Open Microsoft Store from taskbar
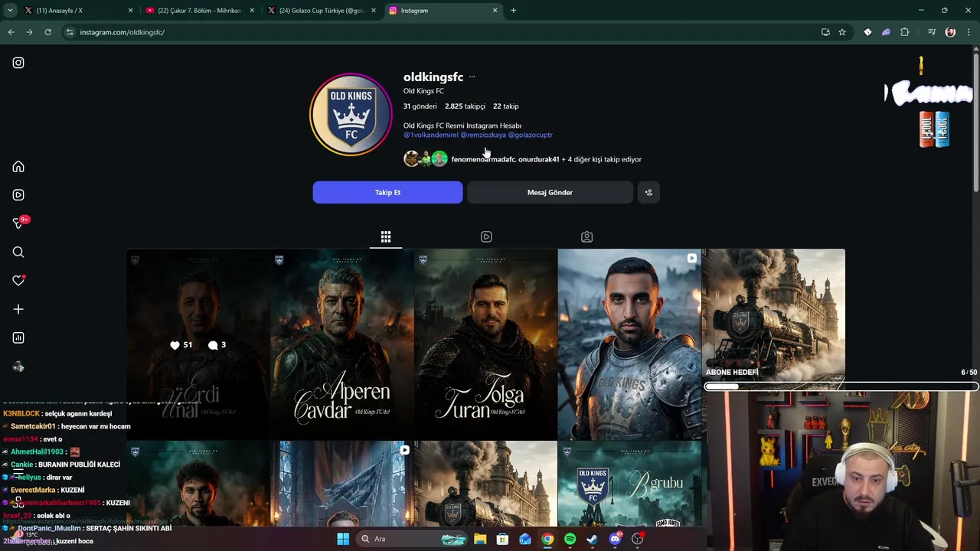This screenshot has height=551, width=980. click(x=502, y=539)
